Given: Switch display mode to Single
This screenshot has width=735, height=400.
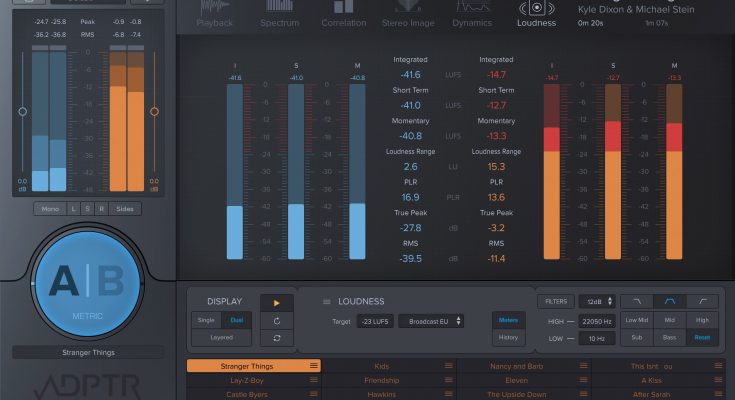Looking at the screenshot, I should pos(206,320).
